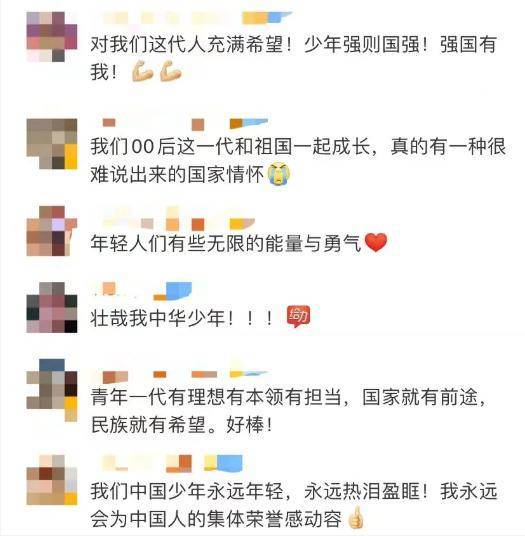This screenshot has width=525, height=536.
Task: Open avatar beside 青年一代有理想 comment
Action: 52,390
